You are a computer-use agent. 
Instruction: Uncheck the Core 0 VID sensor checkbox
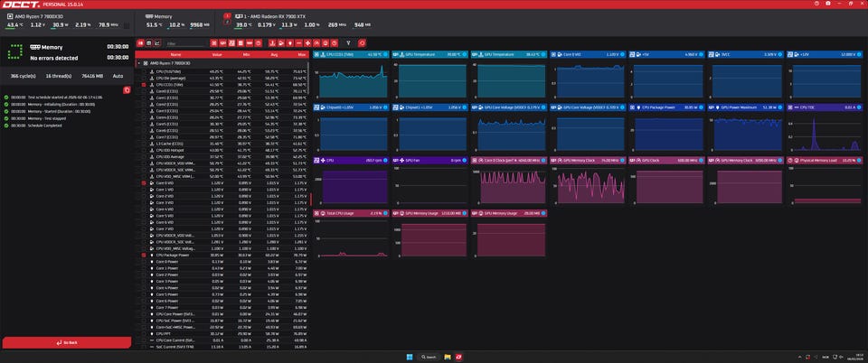click(x=143, y=183)
